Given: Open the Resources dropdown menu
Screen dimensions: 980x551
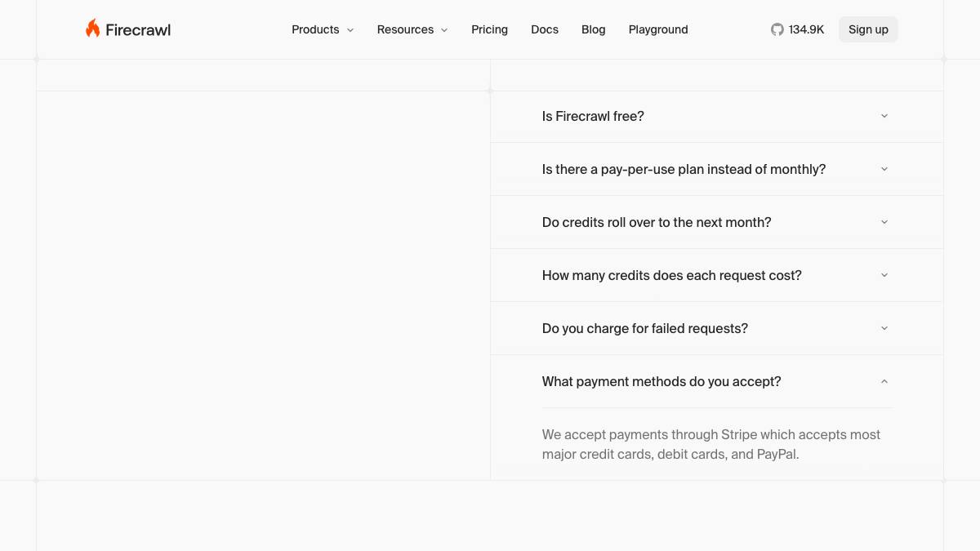Looking at the screenshot, I should tap(412, 29).
